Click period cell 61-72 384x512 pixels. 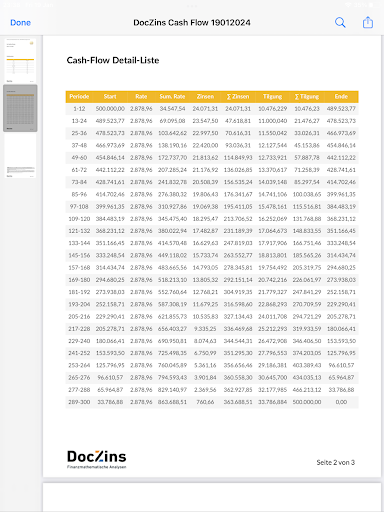tap(79, 170)
